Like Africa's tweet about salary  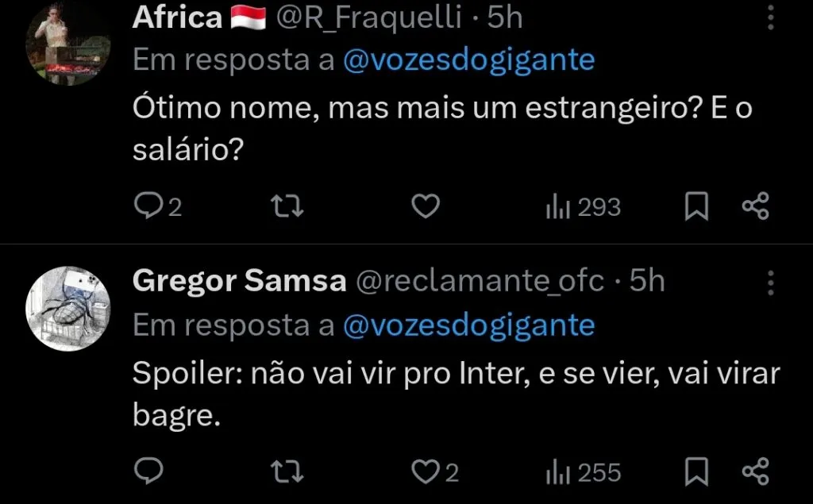[x=425, y=206]
